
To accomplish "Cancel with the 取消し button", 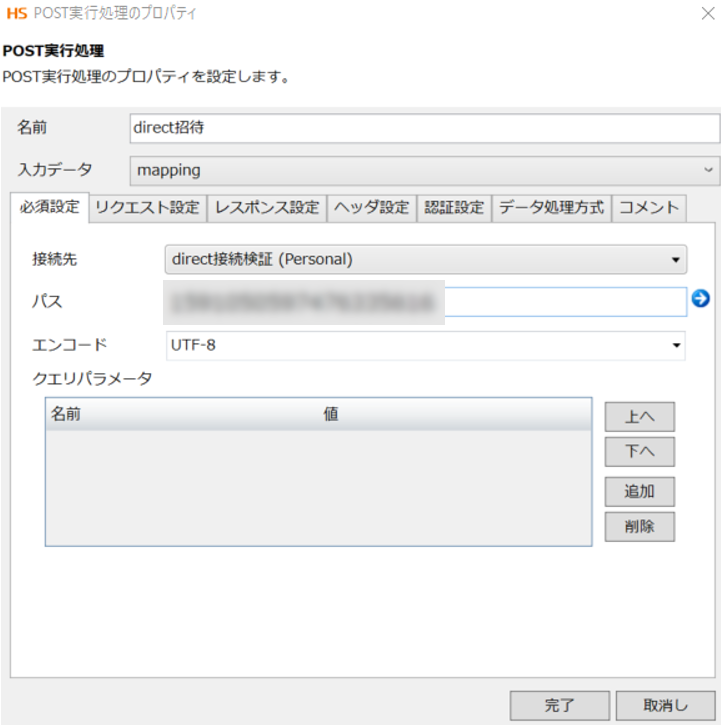I will [666, 706].
